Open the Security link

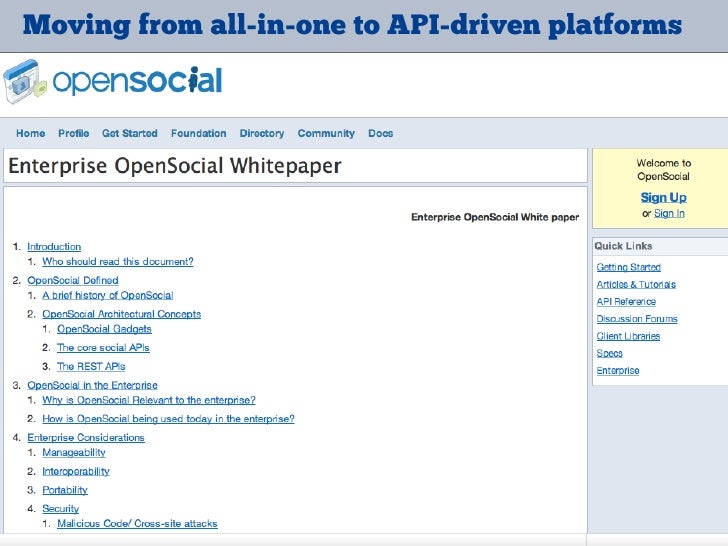coord(61,508)
